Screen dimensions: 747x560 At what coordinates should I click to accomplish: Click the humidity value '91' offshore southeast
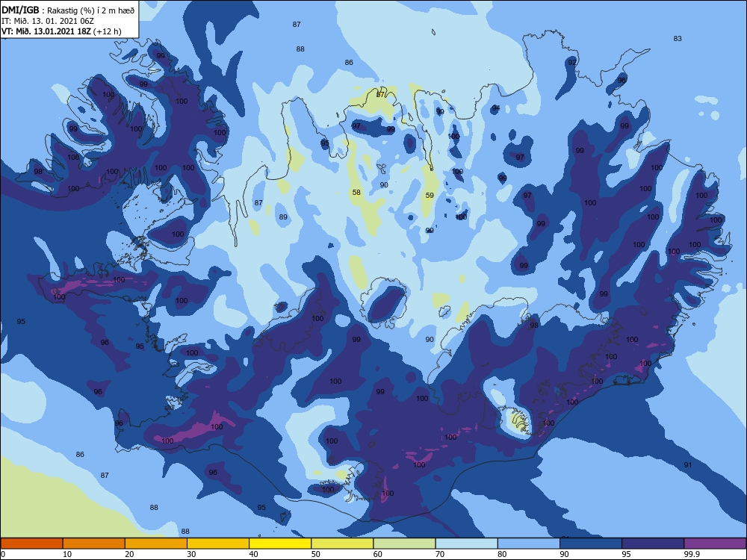tap(687, 464)
